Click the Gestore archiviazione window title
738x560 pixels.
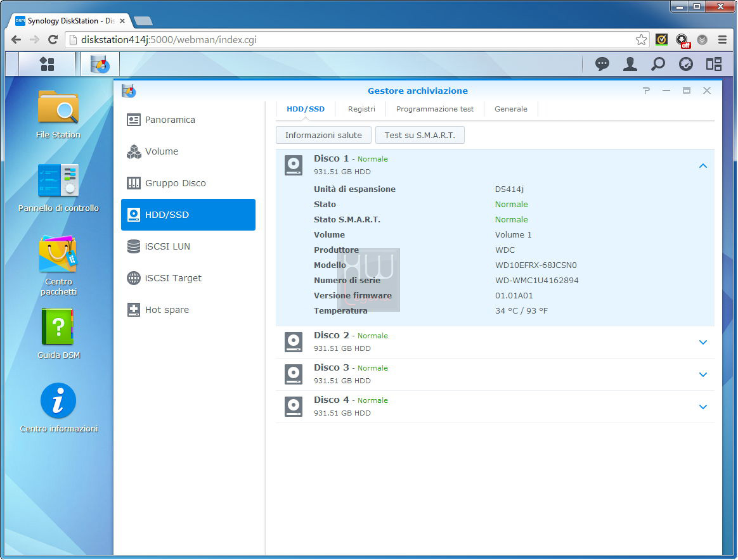click(x=417, y=91)
